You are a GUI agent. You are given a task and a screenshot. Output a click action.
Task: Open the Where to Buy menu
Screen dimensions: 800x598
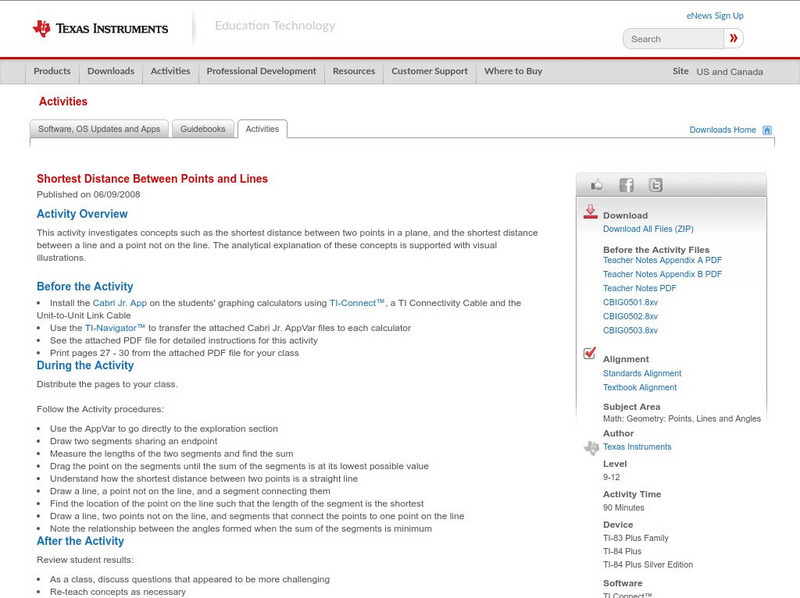tap(513, 71)
